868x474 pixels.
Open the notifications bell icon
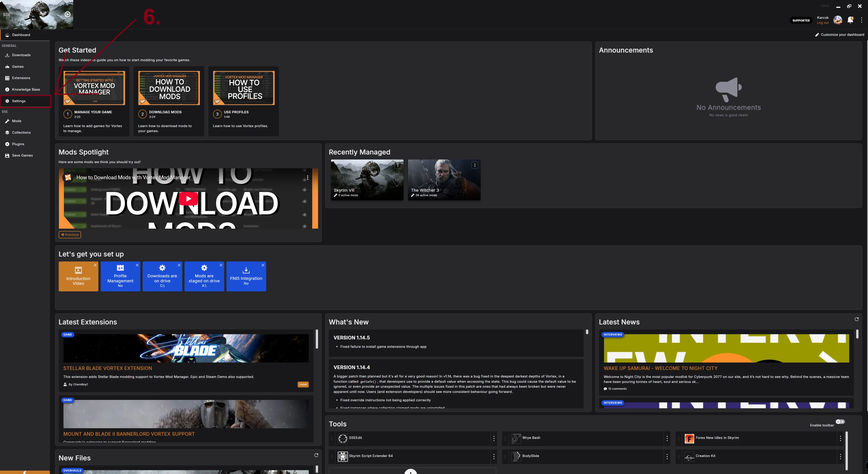coord(850,20)
